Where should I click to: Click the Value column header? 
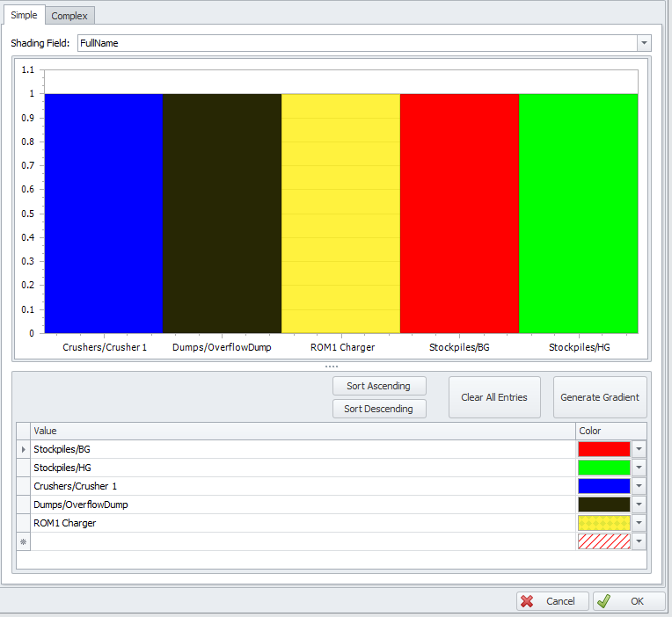[x=303, y=431]
